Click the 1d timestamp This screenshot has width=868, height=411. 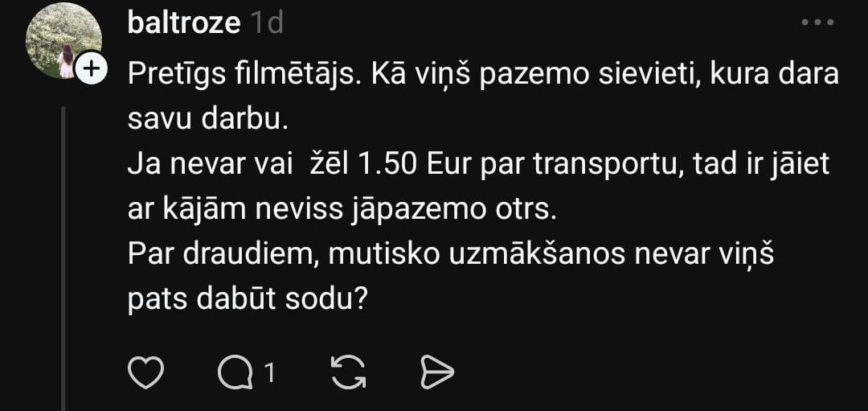[267, 23]
